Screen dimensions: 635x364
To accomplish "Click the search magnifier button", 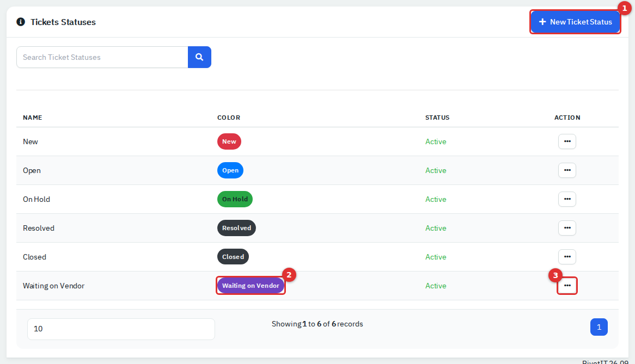I will coord(199,57).
